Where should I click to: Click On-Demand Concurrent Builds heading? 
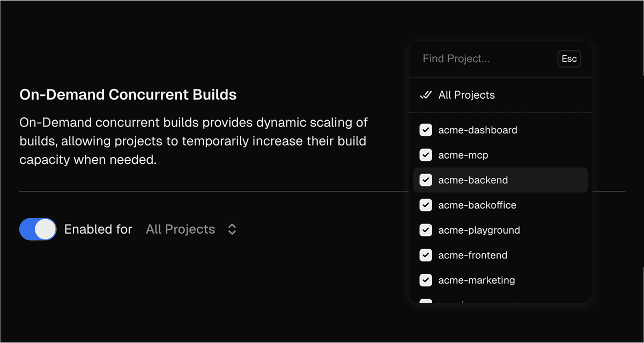(x=128, y=95)
